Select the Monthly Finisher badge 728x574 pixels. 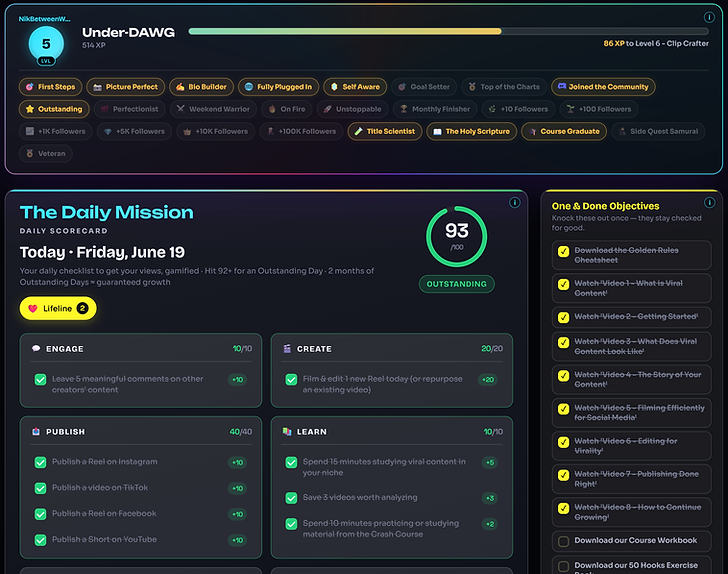point(435,109)
